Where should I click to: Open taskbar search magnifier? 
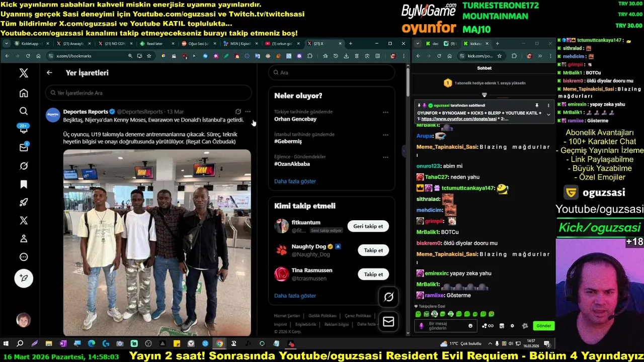20,344
